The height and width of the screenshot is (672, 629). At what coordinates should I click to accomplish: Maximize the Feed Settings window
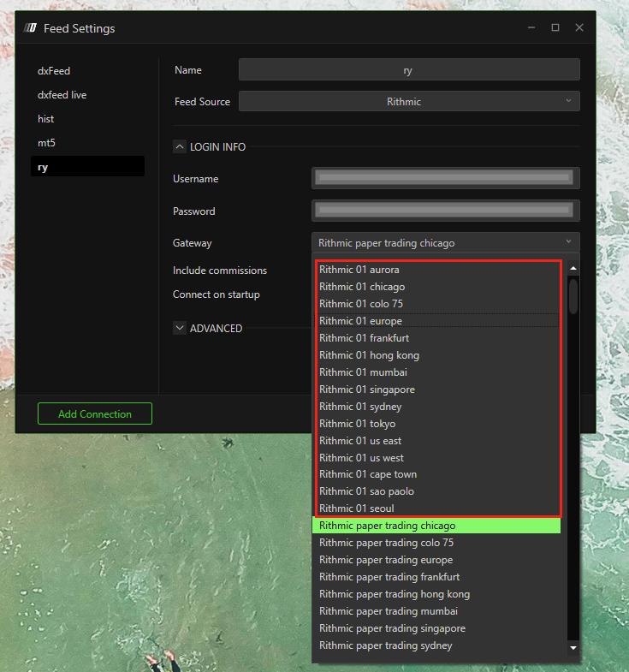[x=555, y=27]
